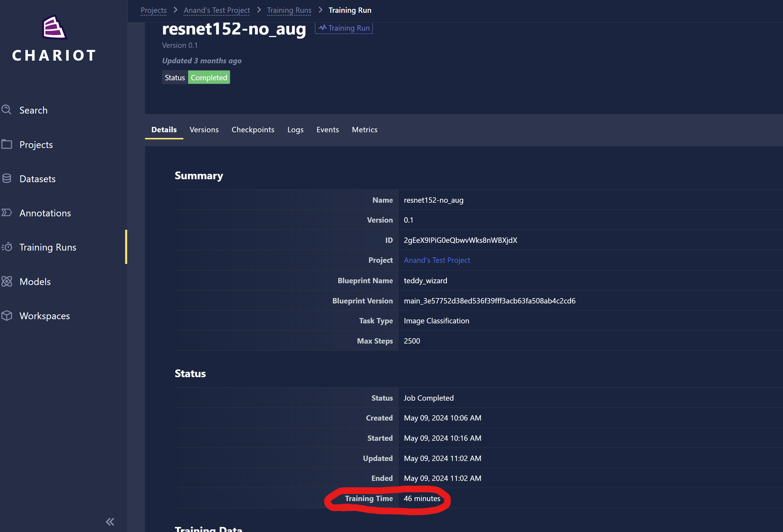Click the CHARIOT wordmark text
The width and height of the screenshot is (783, 532).
tap(54, 56)
